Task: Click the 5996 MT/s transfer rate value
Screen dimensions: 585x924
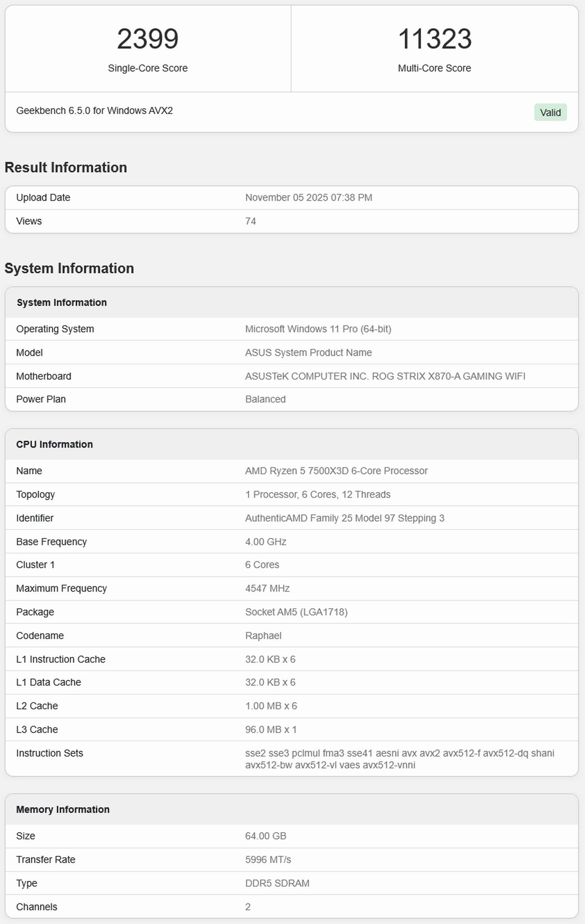Action: [x=268, y=859]
